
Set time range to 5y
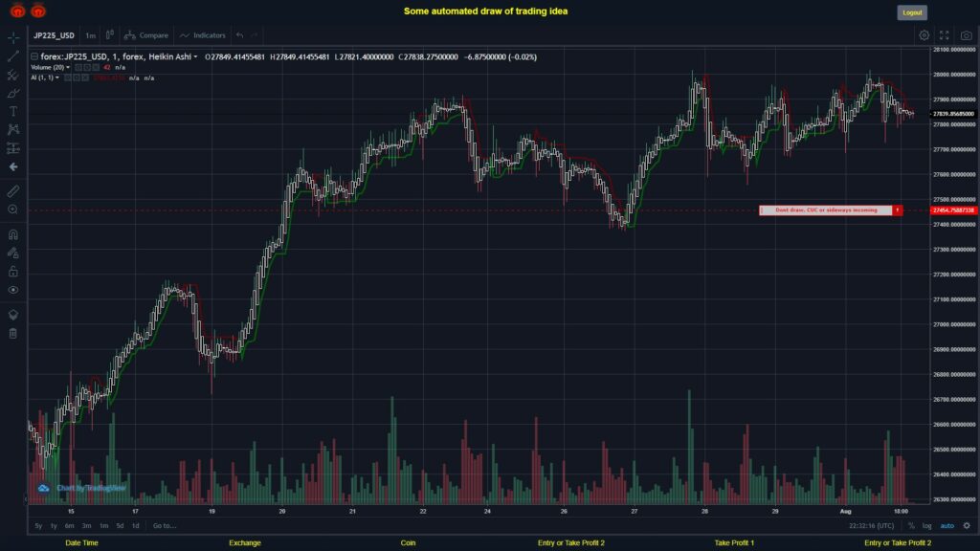click(x=38, y=526)
